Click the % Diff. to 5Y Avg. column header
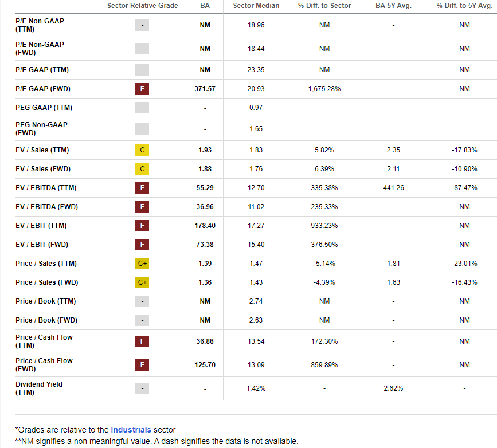 click(x=464, y=6)
